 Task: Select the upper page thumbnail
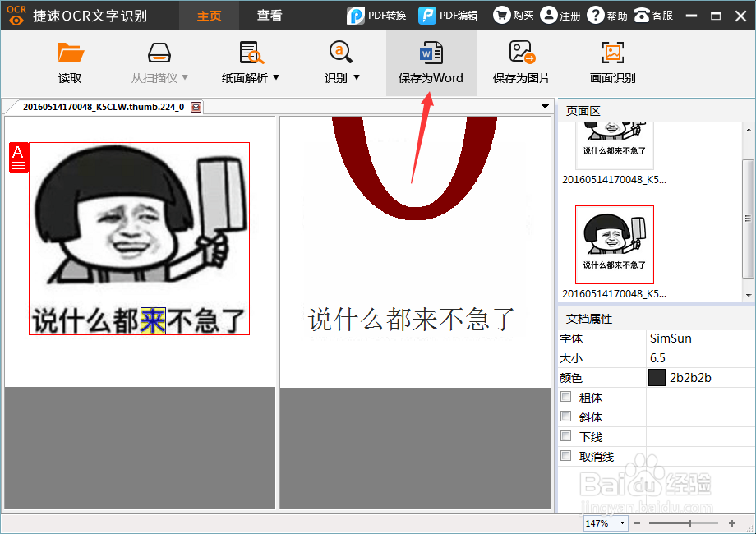[615, 145]
